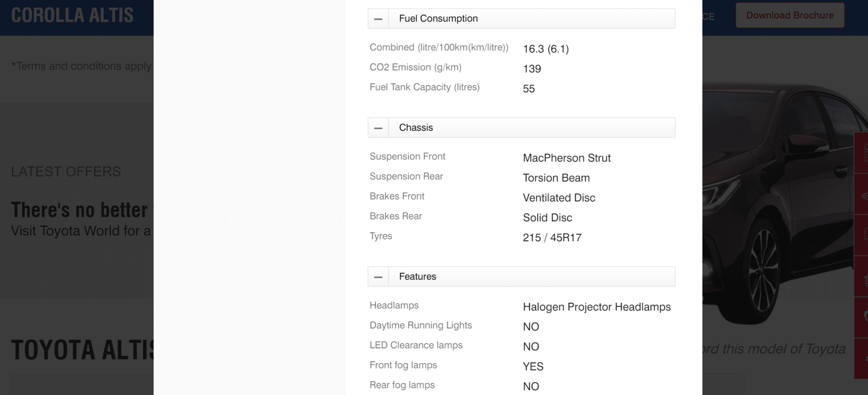Select the MacPherson Strut suspension value
The height and width of the screenshot is (395, 868).
tap(567, 158)
